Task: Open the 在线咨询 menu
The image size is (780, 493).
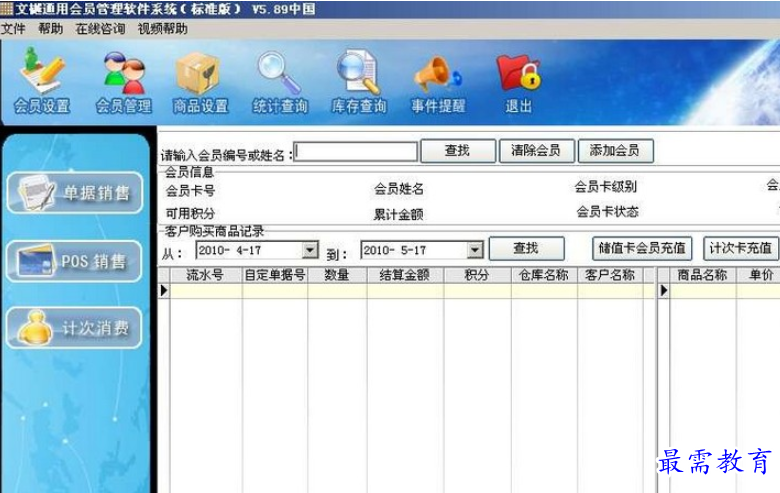Action: coord(100,29)
